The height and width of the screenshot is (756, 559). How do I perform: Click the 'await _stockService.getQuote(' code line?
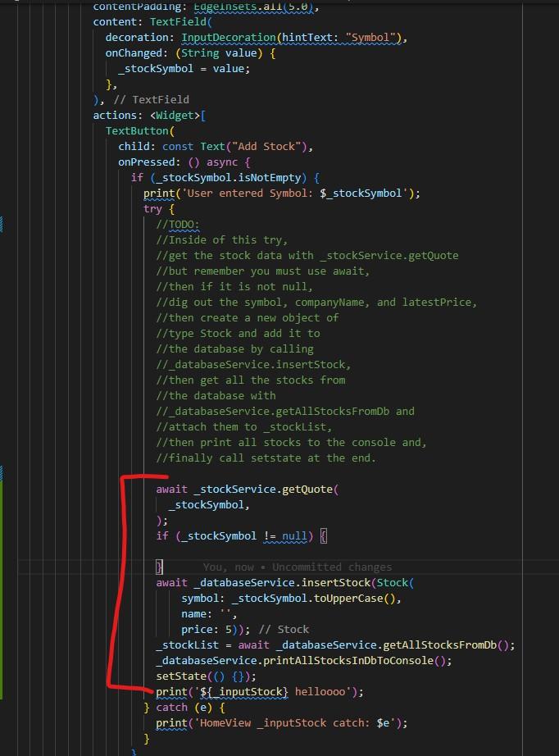[248, 490]
